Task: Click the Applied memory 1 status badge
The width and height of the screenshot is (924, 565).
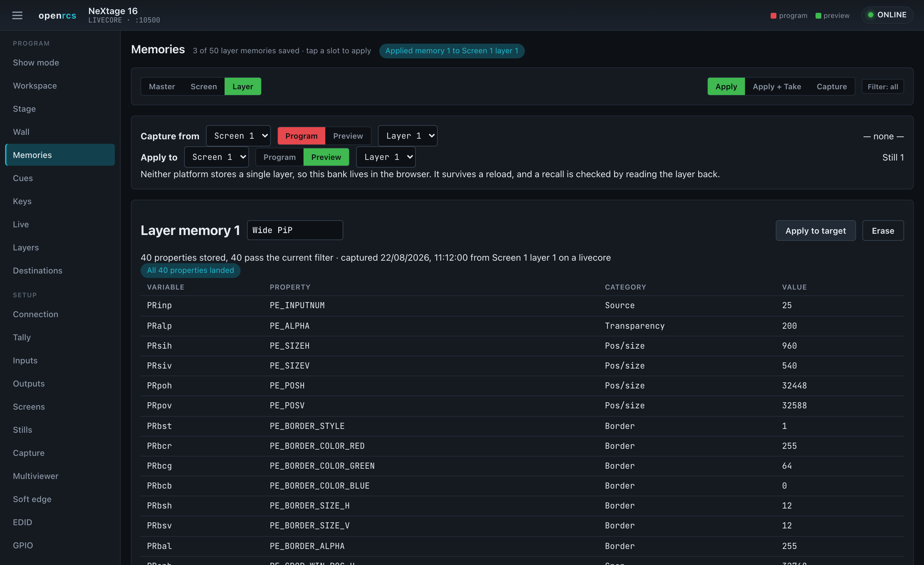Action: (x=451, y=51)
